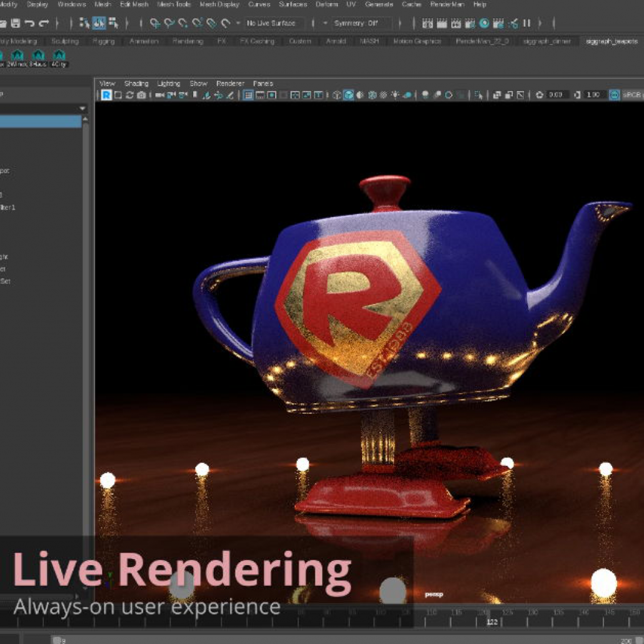The image size is (644, 644).
Task: Open the Generate menu
Action: tap(379, 4)
